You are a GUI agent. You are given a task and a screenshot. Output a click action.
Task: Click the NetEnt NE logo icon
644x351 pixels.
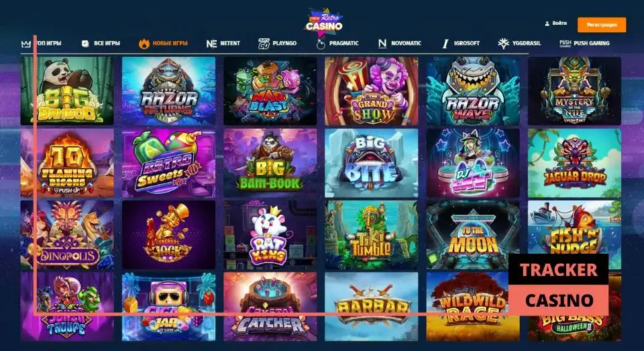tap(211, 44)
